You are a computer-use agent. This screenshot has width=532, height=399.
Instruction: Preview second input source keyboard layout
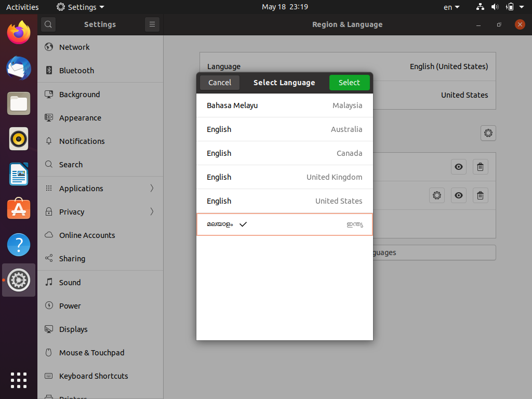click(459, 195)
